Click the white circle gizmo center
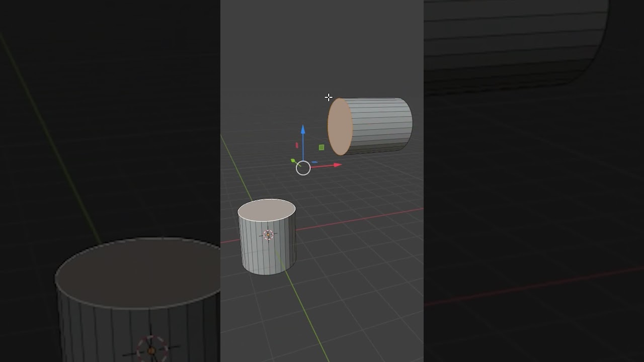This screenshot has width=644, height=362. (x=303, y=168)
